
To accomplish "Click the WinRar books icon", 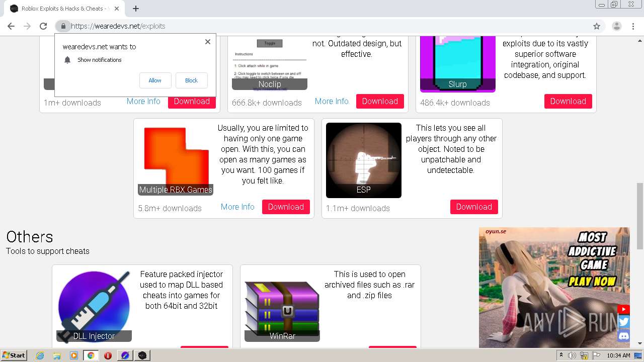I will [x=282, y=311].
